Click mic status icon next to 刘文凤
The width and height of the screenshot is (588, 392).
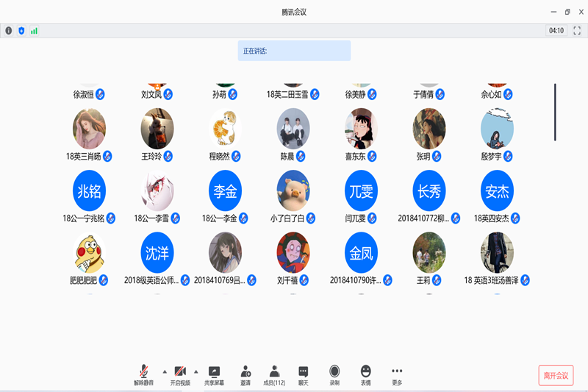pyautogui.click(x=168, y=94)
